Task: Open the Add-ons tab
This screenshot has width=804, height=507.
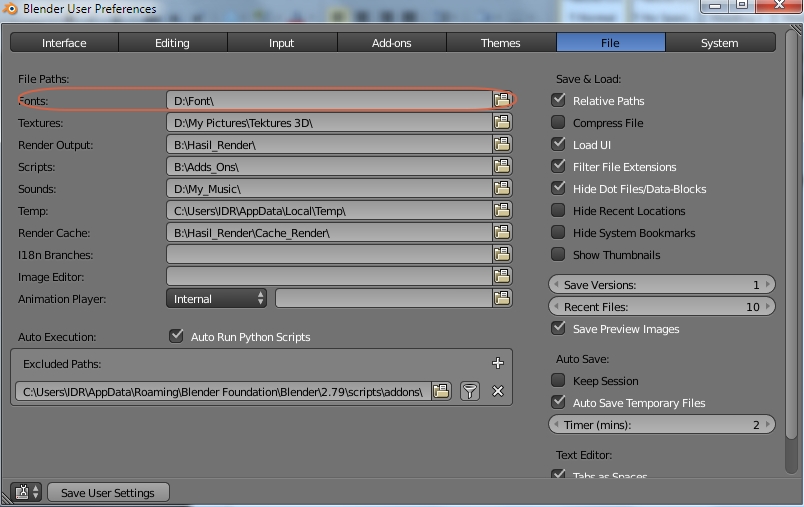Action: pyautogui.click(x=392, y=43)
